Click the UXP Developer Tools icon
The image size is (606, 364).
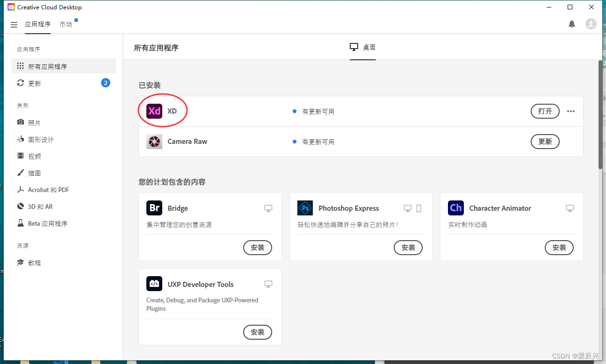tap(154, 284)
